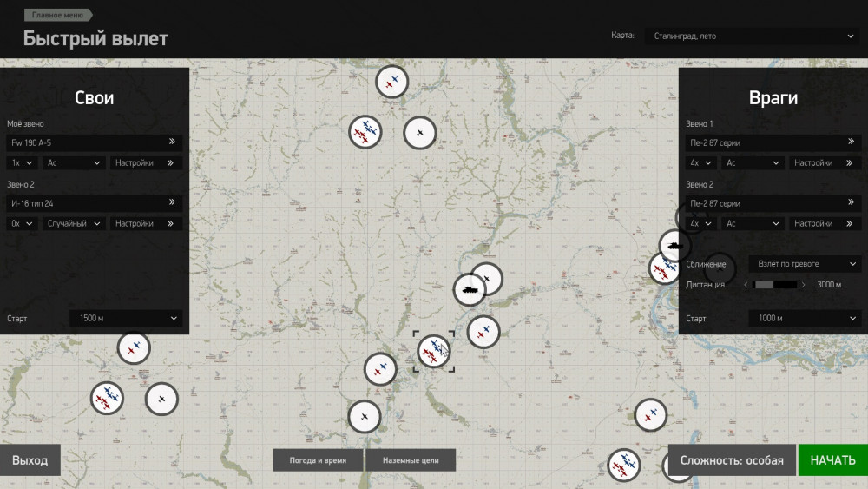The image size is (868, 489).
Task: Decrease Дистанция with the left arrow
Action: coord(746,285)
